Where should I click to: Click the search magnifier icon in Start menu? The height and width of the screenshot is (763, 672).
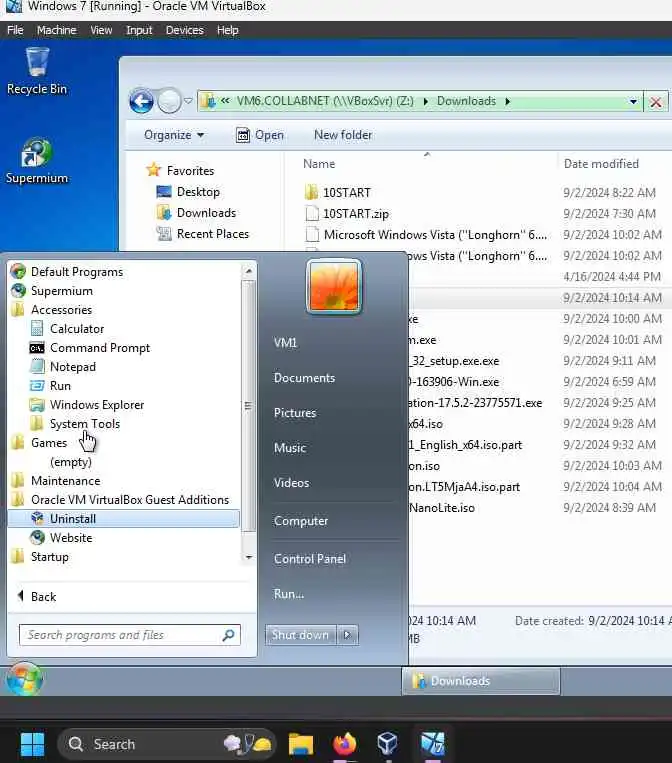pos(228,635)
